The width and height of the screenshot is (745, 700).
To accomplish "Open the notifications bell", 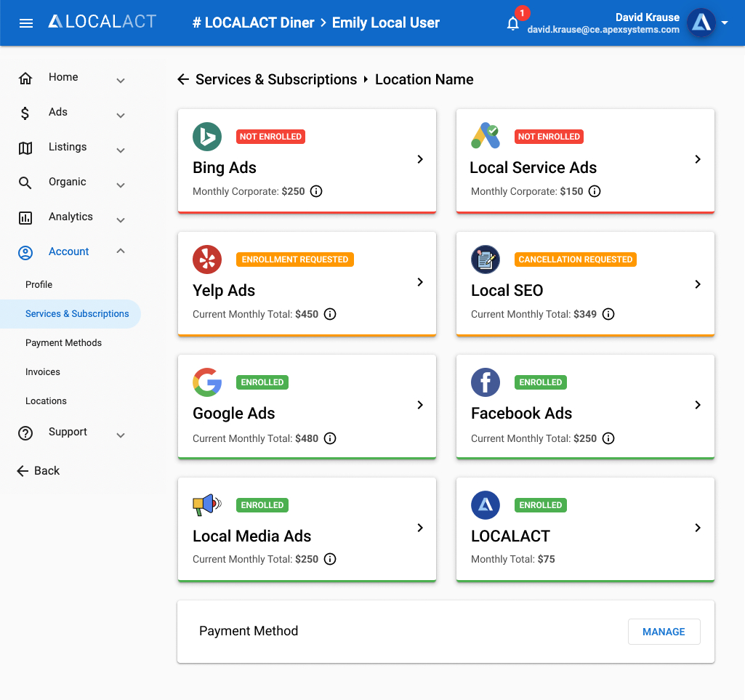I will 512,23.
